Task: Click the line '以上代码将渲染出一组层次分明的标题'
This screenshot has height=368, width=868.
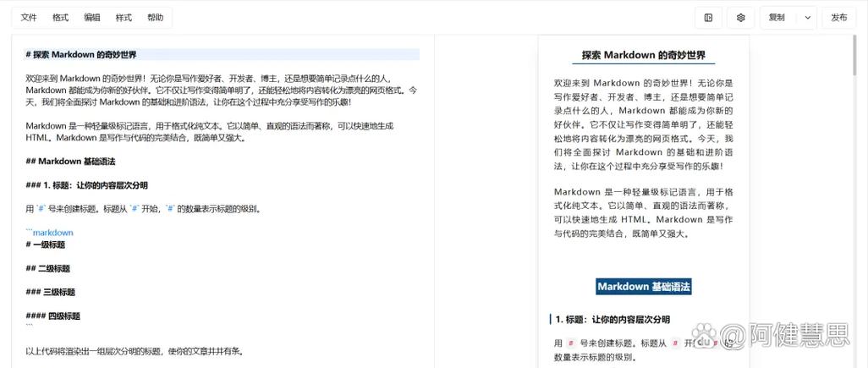Action: 135,351
